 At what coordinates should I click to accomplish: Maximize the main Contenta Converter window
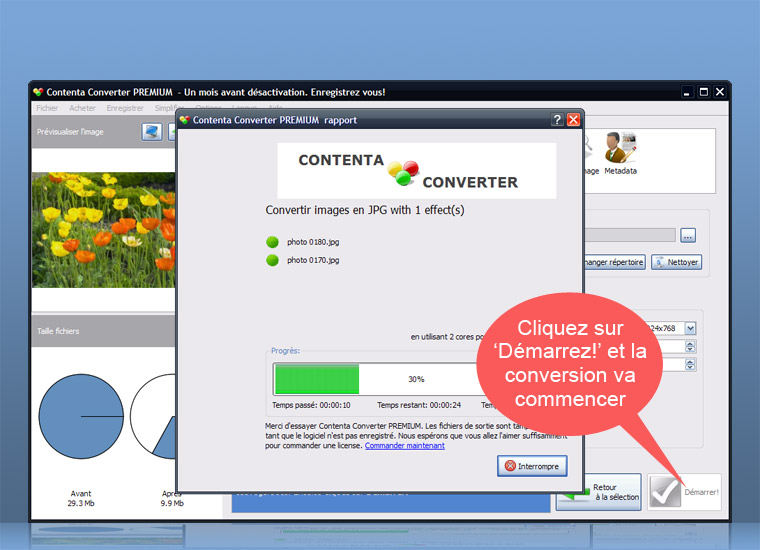pyautogui.click(x=704, y=92)
